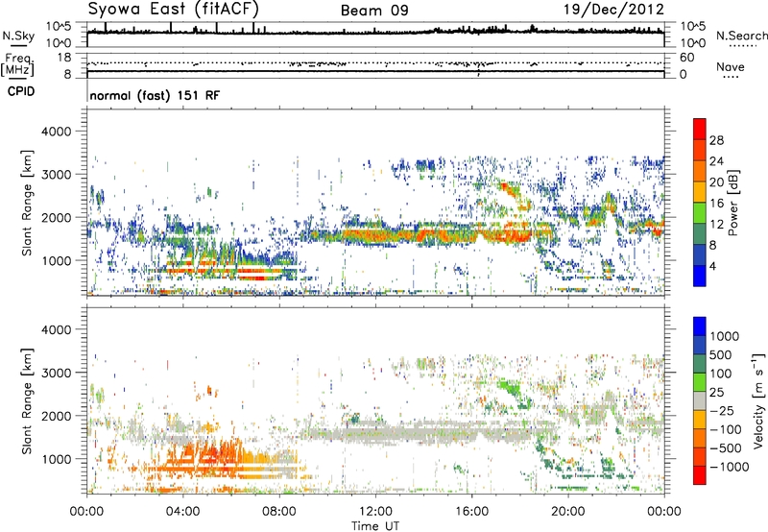Click the '-500' label on Velocity color bar

(x=726, y=448)
